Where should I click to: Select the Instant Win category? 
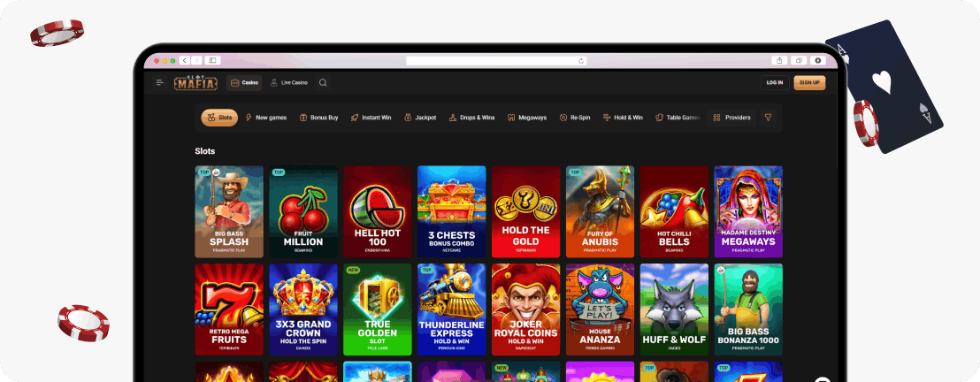click(x=371, y=118)
